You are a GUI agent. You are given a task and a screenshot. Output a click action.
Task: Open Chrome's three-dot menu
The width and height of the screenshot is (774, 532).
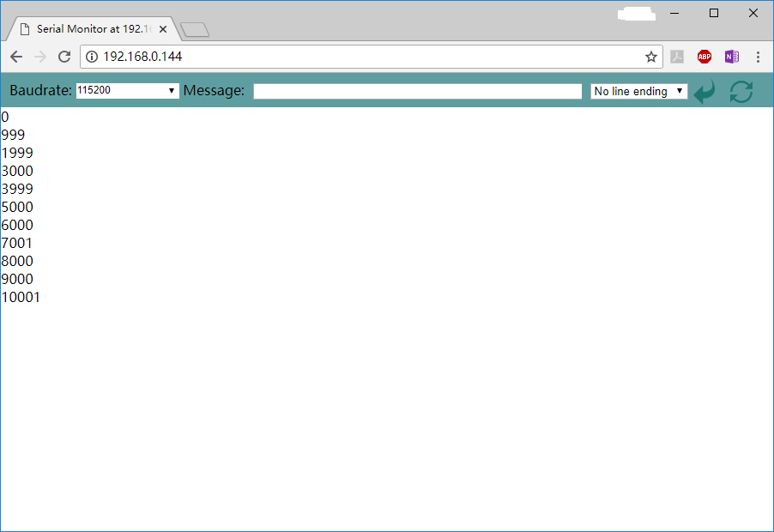pos(758,57)
